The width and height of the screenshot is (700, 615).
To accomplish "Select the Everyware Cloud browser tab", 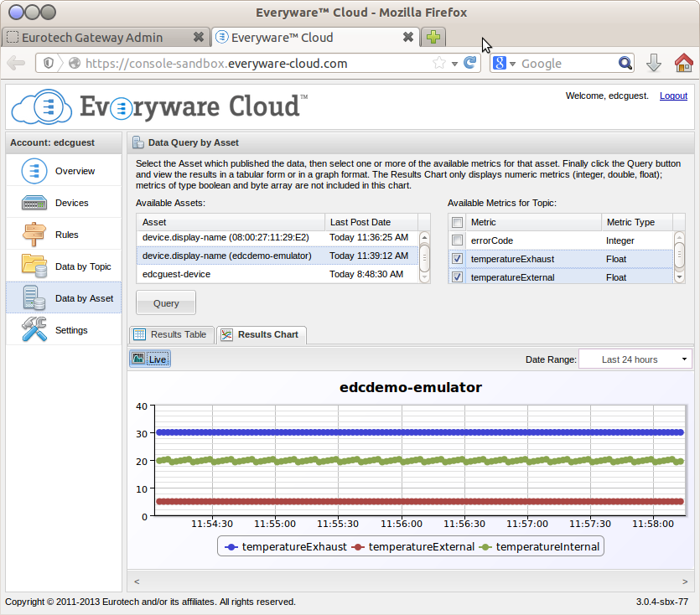I will tap(315, 37).
